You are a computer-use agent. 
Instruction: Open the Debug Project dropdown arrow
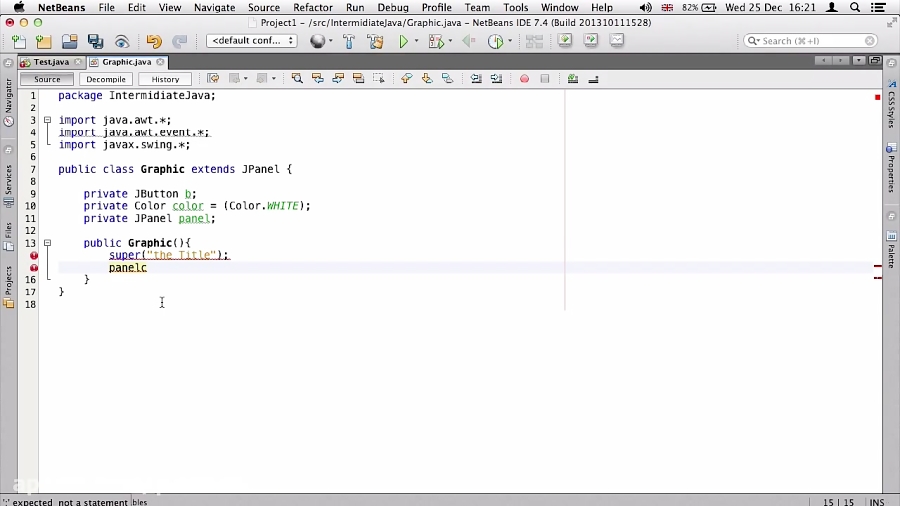pyautogui.click(x=450, y=41)
